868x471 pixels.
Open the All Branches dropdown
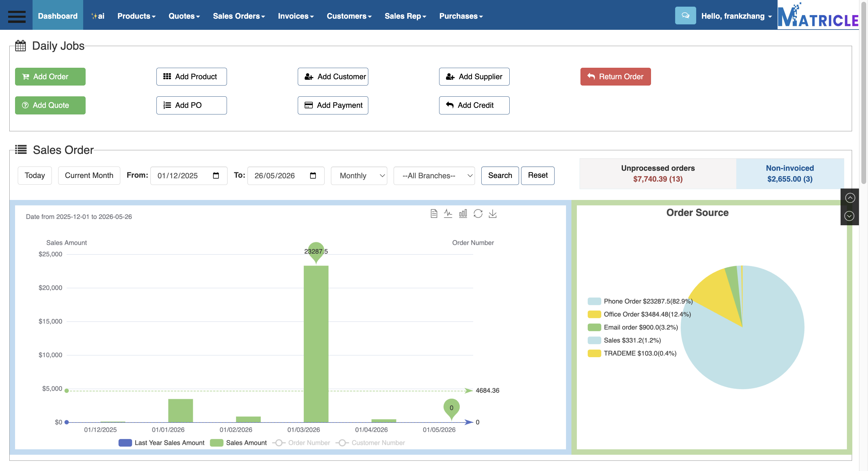[434, 175]
